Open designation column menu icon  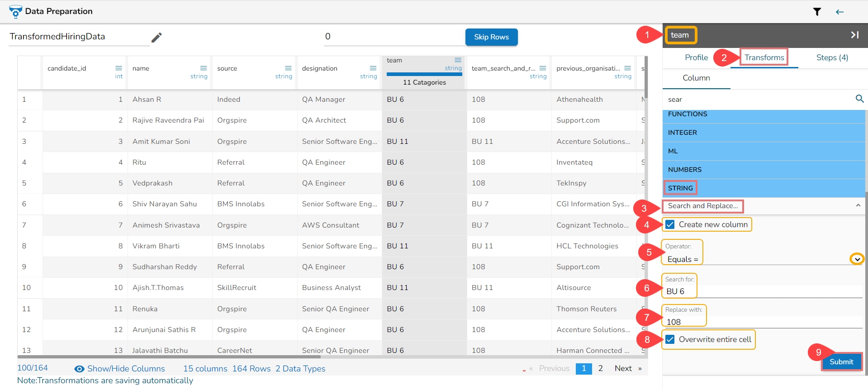(373, 68)
